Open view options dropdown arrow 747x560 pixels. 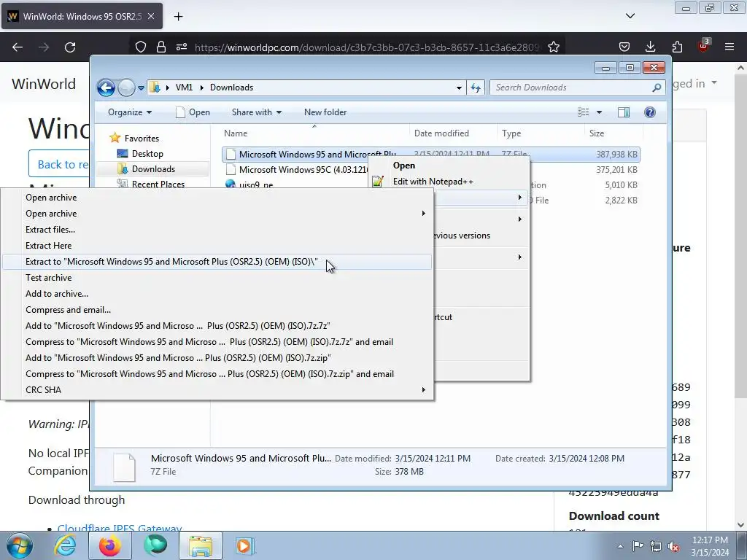600,112
